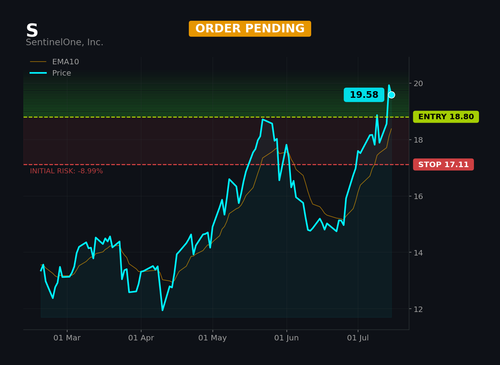Screen dimensions: 500x365
Task: Click the 20 price axis label
Action: point(418,83)
